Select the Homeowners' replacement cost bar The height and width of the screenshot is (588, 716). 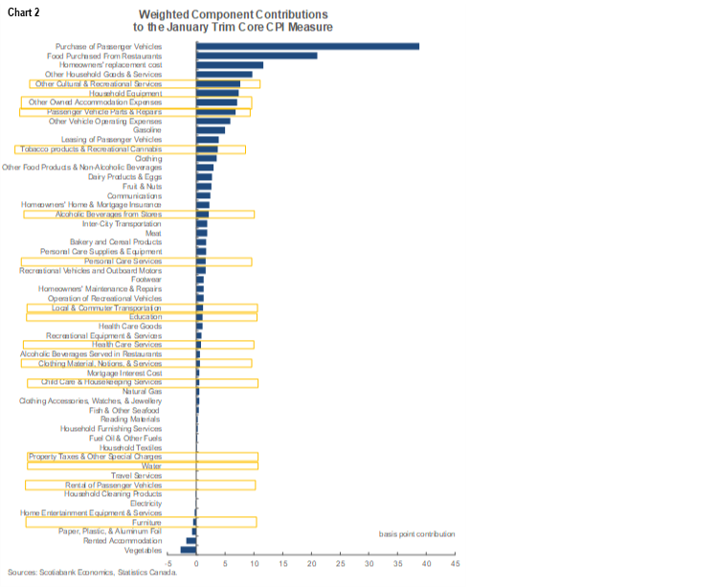pyautogui.click(x=229, y=65)
